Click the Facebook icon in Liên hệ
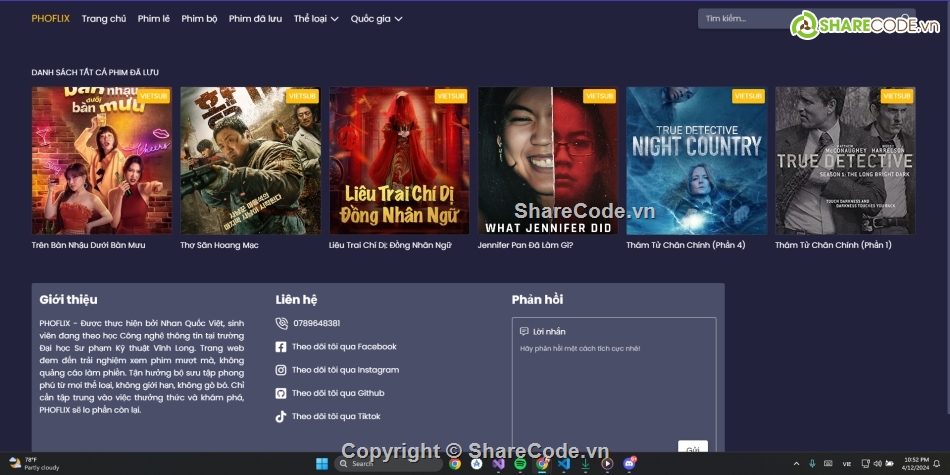The height and width of the screenshot is (475, 950). [281, 347]
